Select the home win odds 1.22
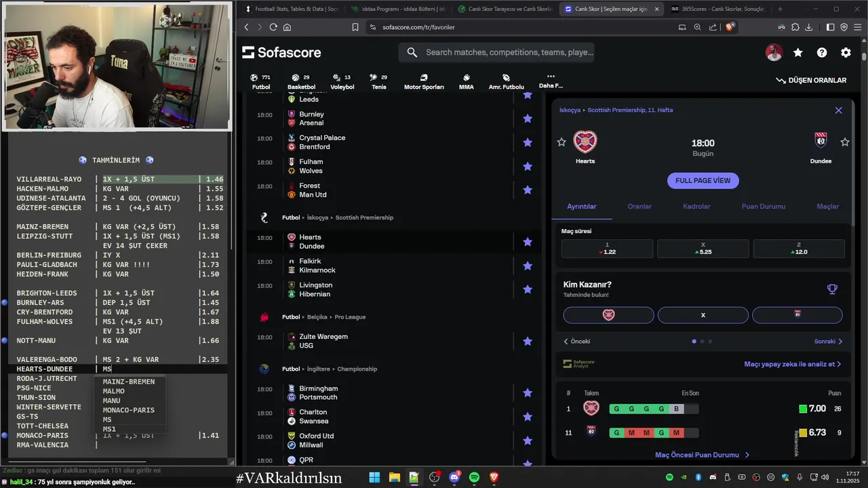 [x=607, y=249]
